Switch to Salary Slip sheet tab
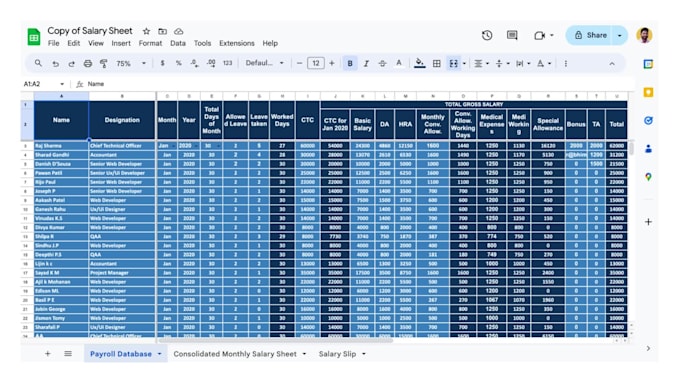The image size is (680, 383). [x=337, y=354]
